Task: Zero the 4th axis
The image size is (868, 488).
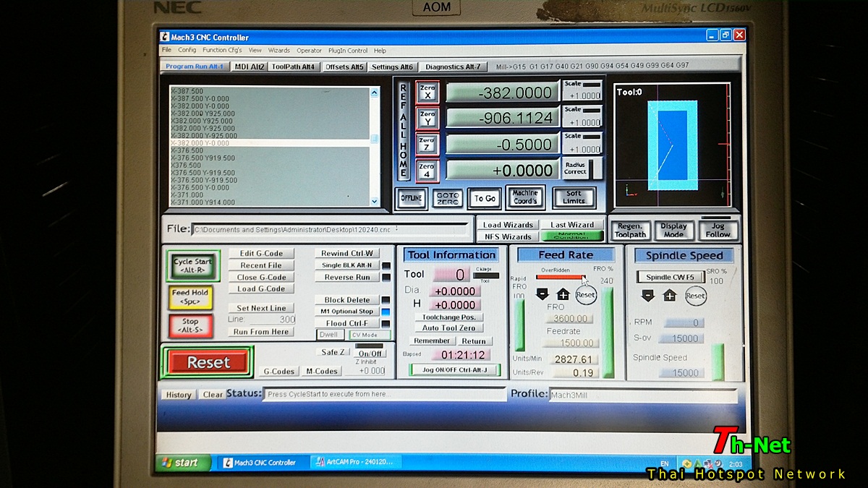Action: click(x=427, y=171)
